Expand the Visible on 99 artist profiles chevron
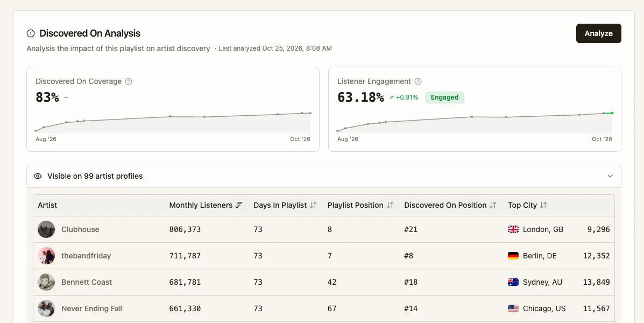Screen dimensions: 644x323 610,176
